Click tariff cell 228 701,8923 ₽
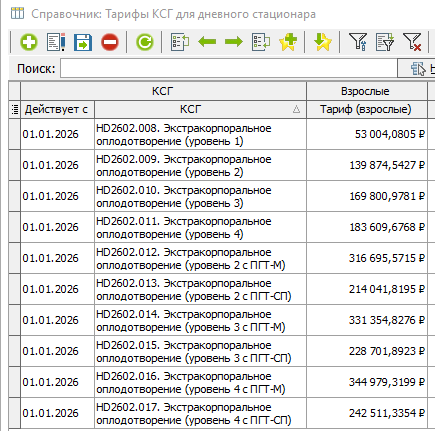The image size is (435, 431). click(x=367, y=351)
